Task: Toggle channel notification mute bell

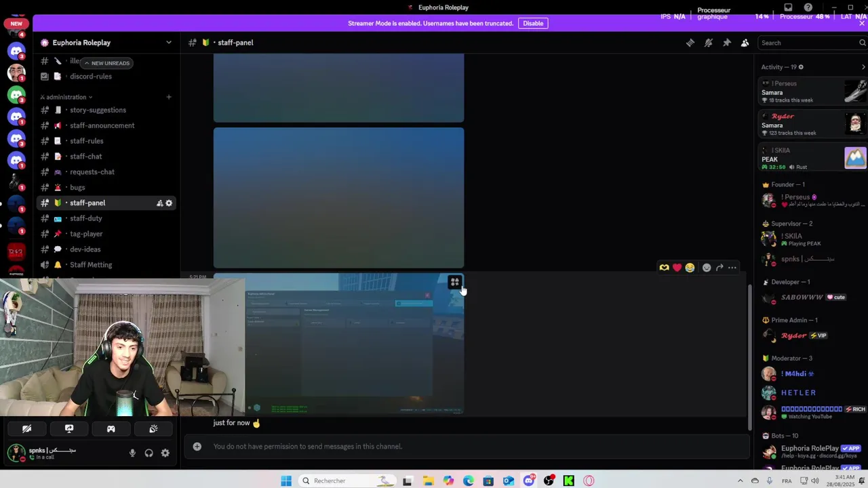Action: [709, 43]
